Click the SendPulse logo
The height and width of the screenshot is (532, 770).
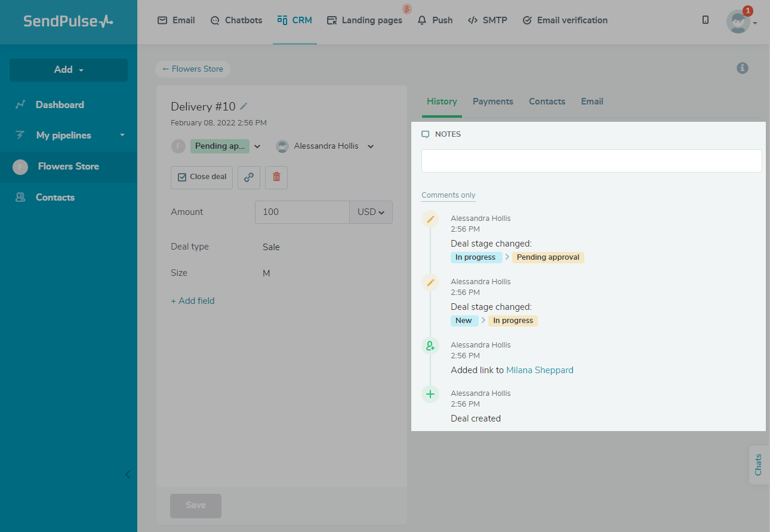pos(68,21)
